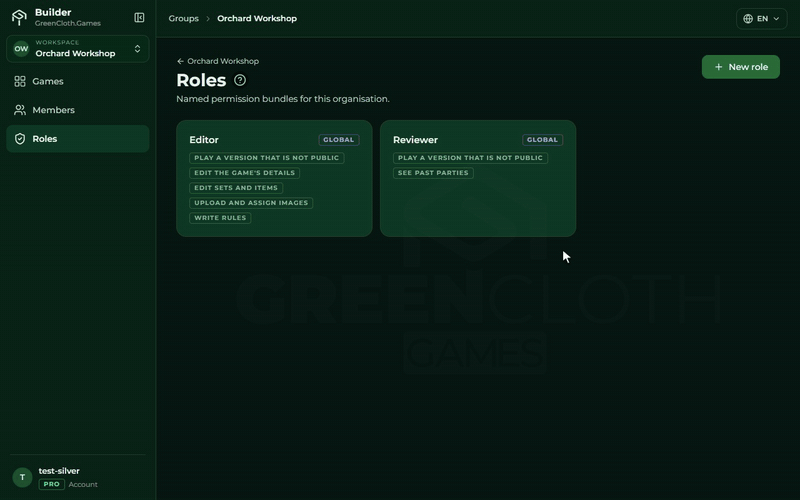Click the Named permission bundles description
The image size is (800, 500).
[x=283, y=99]
